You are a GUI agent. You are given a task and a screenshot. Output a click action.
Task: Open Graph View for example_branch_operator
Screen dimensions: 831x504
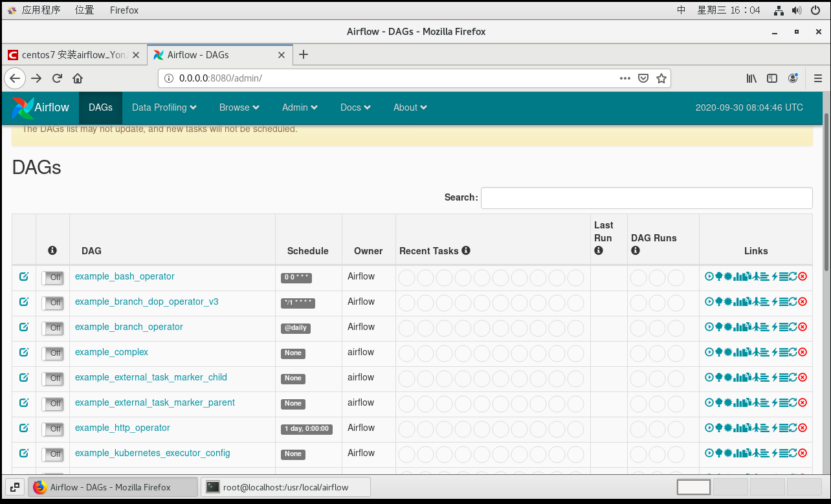728,327
